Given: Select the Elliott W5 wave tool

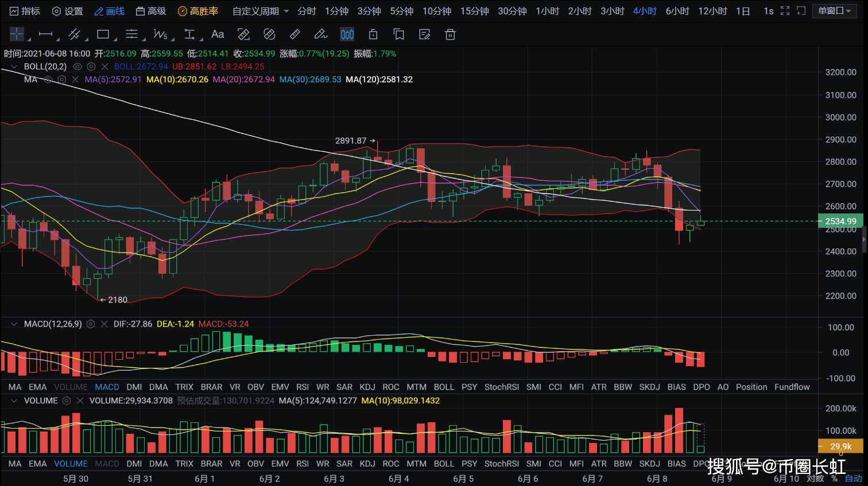Looking at the screenshot, I should [x=161, y=34].
